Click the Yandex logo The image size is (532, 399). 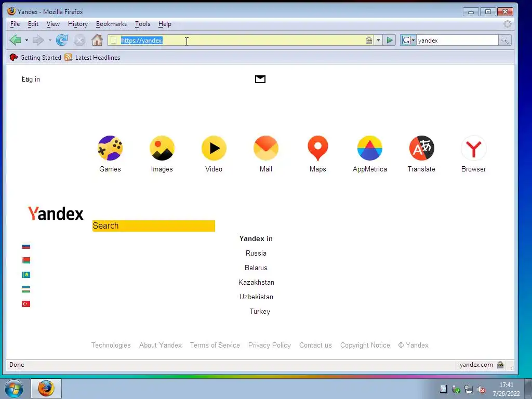click(56, 214)
